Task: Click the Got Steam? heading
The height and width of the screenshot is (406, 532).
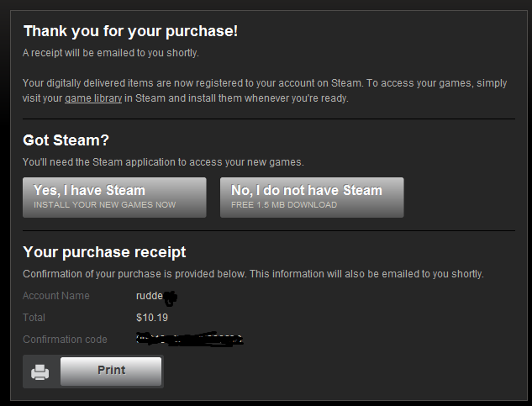Action: [66, 140]
